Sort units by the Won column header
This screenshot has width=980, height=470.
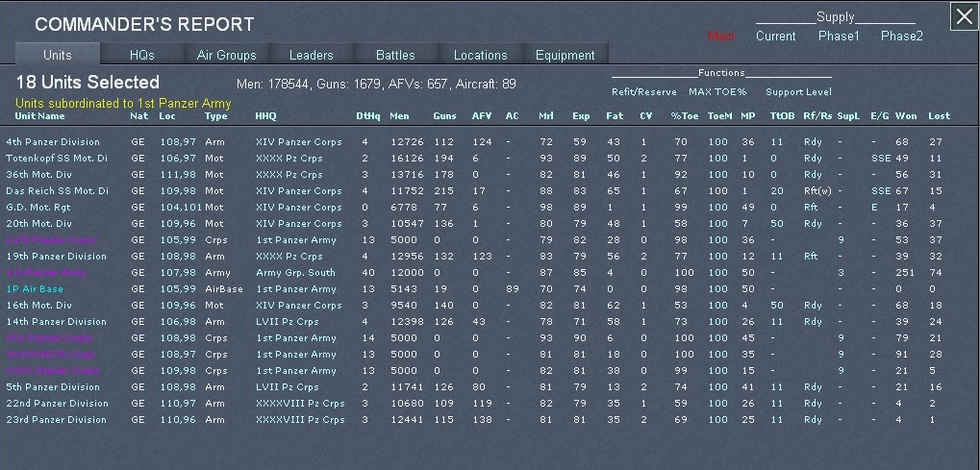(905, 116)
